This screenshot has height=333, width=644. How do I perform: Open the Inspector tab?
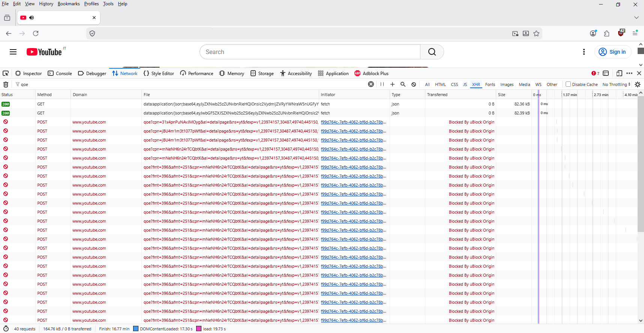[x=29, y=74]
